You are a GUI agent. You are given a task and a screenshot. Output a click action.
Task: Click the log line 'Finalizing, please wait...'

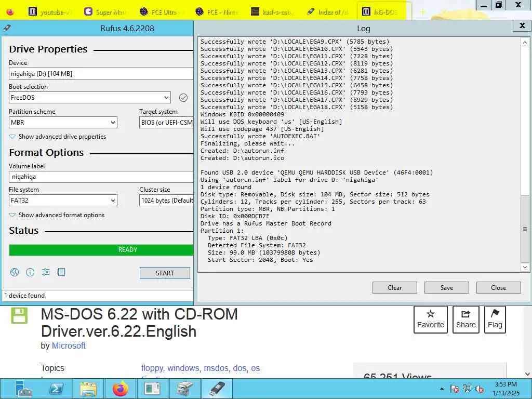(x=247, y=143)
